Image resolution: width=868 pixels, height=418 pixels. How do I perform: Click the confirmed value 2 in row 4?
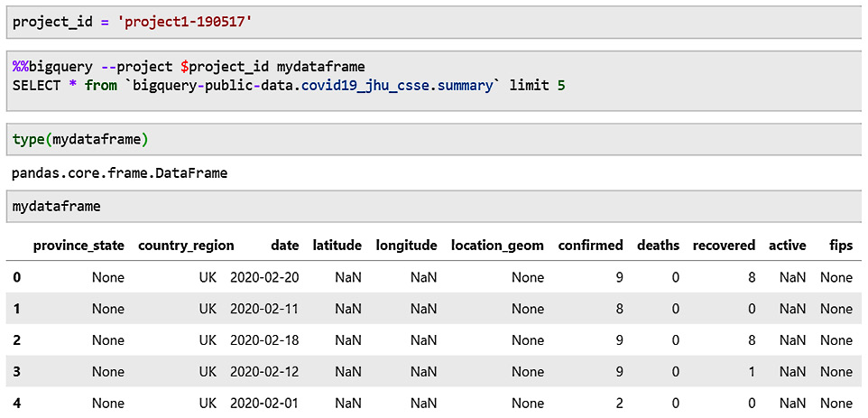click(620, 404)
